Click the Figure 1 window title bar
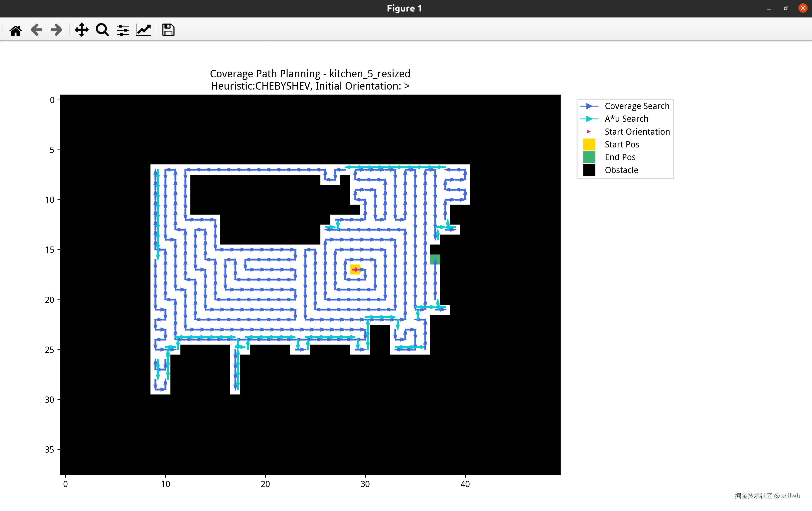812x511 pixels. [404, 8]
